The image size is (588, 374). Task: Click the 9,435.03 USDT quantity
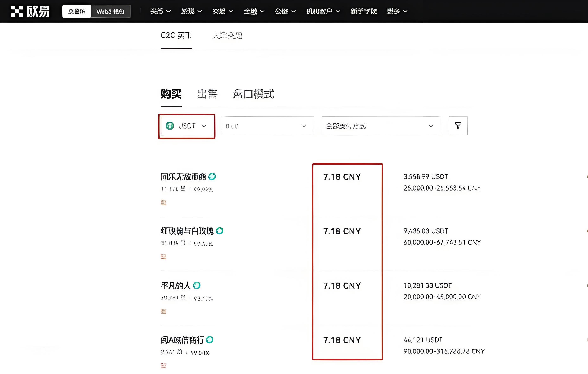426,231
